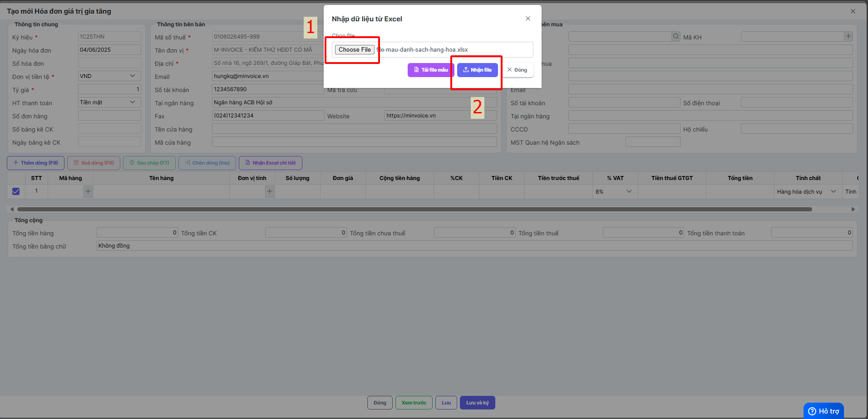Click the Tiền thuế GTGT column header
The image size is (868, 419).
672,178
